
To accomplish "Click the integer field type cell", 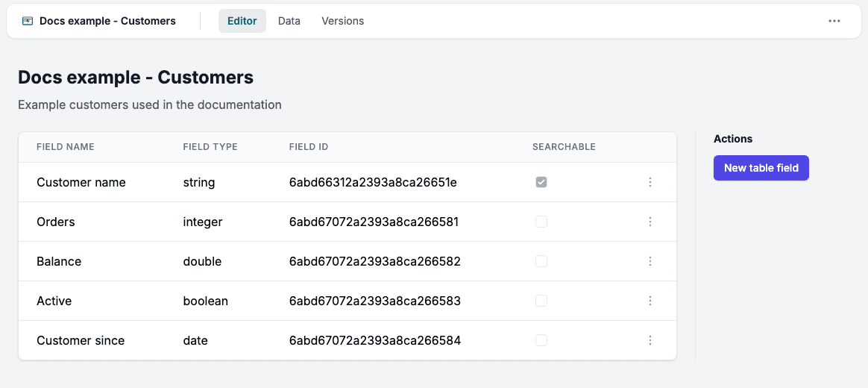I will tap(203, 222).
